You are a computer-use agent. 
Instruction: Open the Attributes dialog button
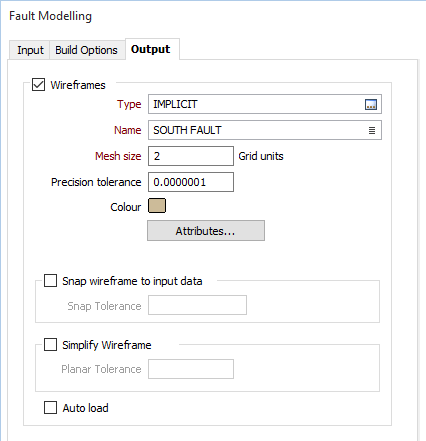206,231
